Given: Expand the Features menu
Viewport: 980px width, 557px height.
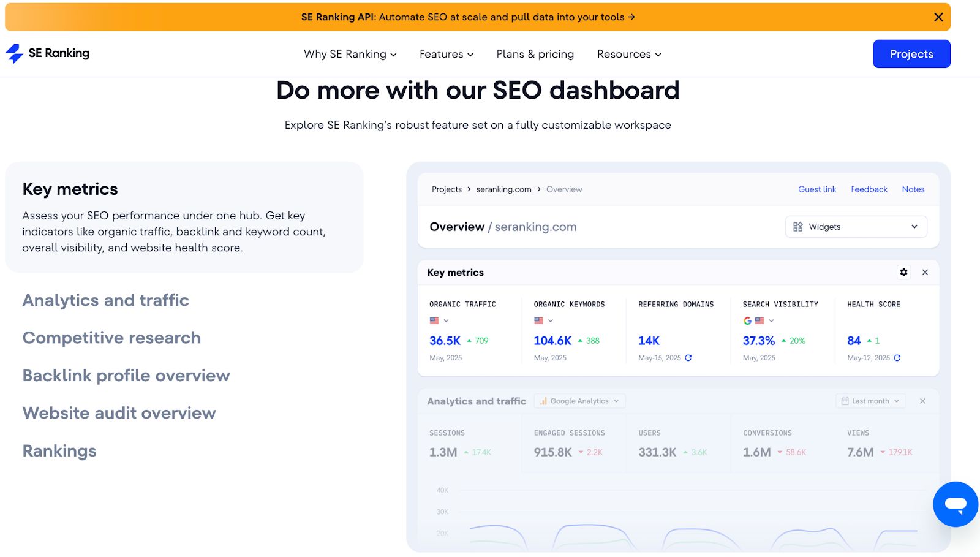Looking at the screenshot, I should pyautogui.click(x=447, y=54).
